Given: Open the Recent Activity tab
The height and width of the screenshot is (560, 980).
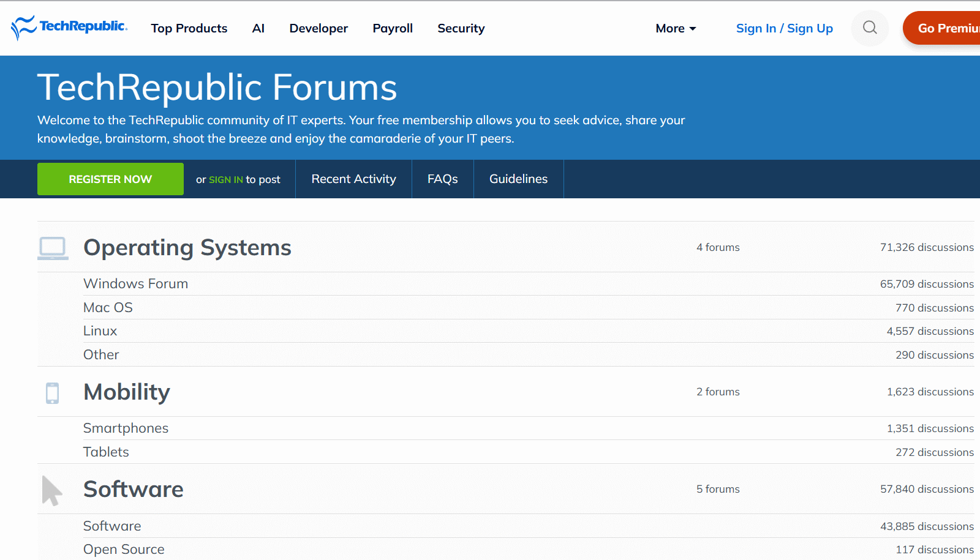Looking at the screenshot, I should [x=354, y=179].
